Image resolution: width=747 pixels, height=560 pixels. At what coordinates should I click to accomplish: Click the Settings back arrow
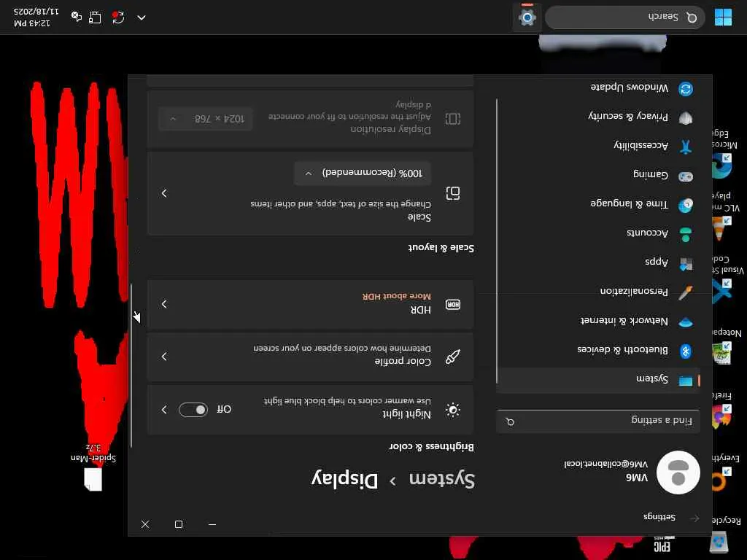694,518
